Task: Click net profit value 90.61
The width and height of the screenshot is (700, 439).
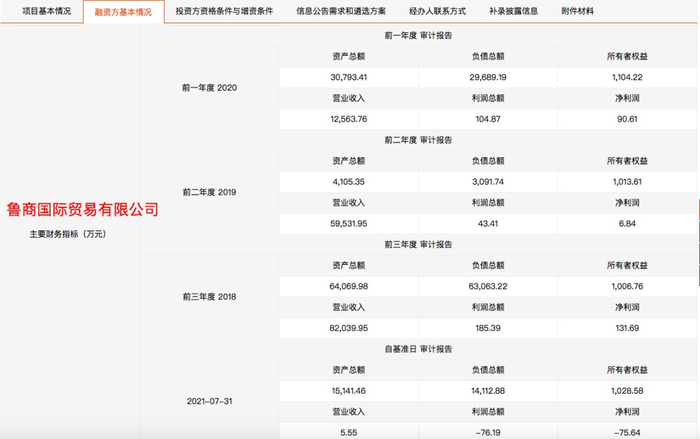Action: pyautogui.click(x=627, y=119)
